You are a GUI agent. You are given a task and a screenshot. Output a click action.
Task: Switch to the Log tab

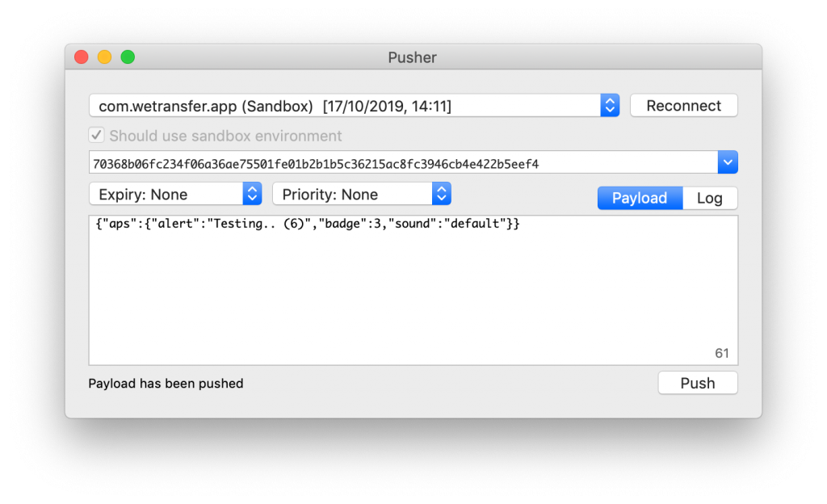click(709, 197)
